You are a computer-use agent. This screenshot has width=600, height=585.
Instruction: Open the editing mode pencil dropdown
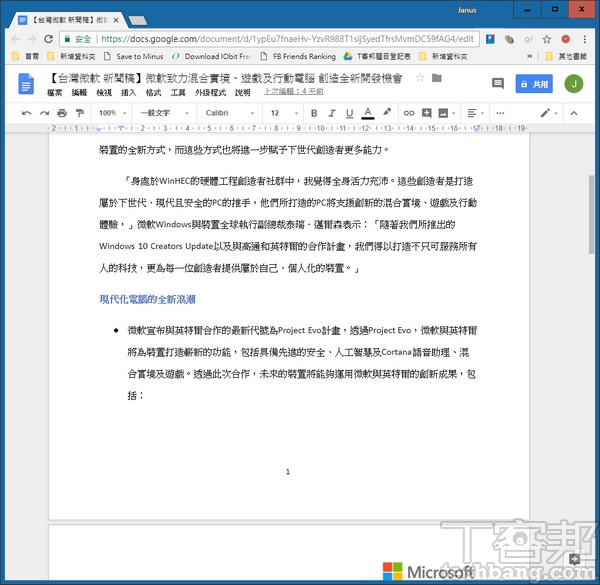pyautogui.click(x=549, y=113)
